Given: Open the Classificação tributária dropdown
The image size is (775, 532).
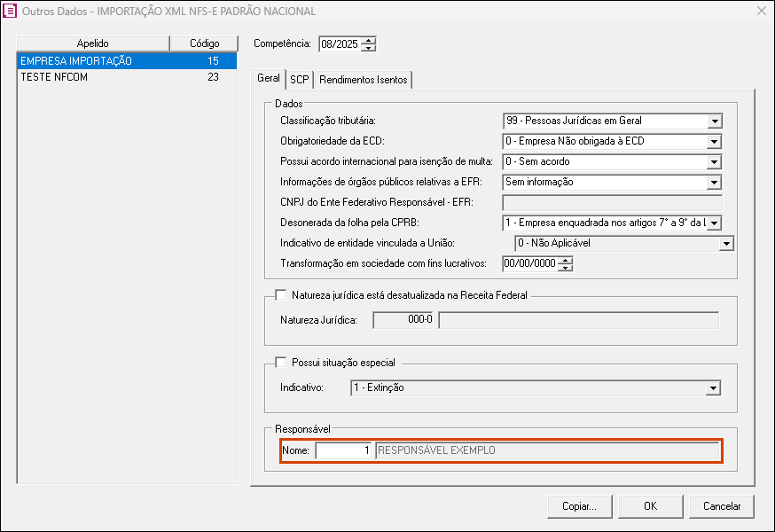Looking at the screenshot, I should 715,121.
